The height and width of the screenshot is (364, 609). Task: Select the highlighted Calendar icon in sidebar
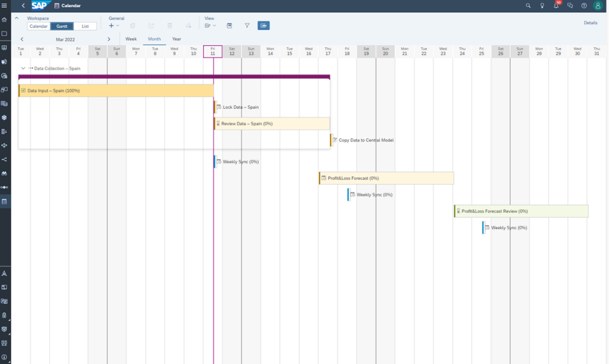pos(5,201)
